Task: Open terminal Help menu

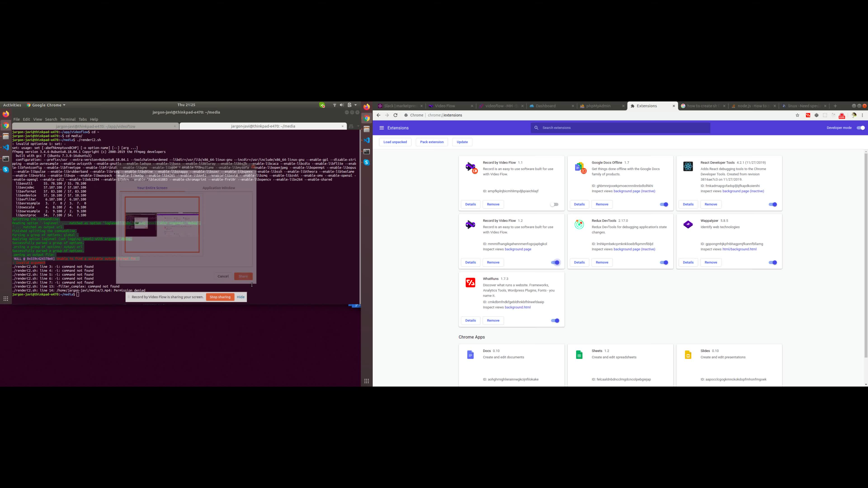Action: point(94,119)
